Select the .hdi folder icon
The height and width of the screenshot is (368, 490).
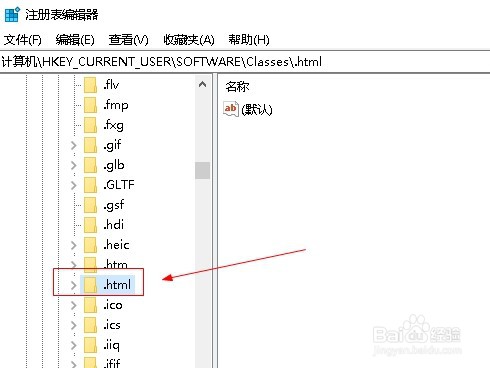point(90,225)
